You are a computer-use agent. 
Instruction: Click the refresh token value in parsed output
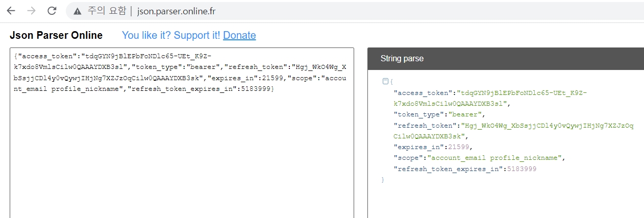513,131
